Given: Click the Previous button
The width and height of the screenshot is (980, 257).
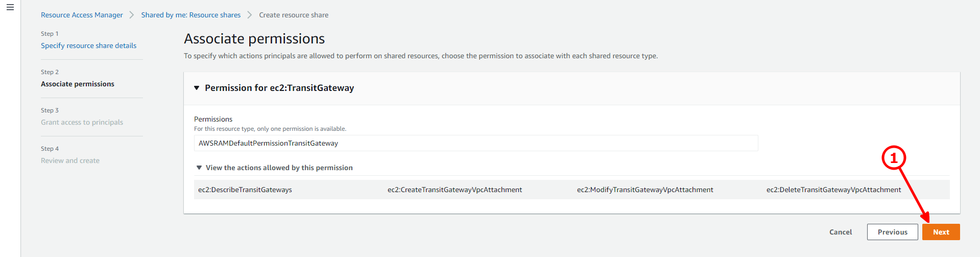Looking at the screenshot, I should tap(893, 232).
